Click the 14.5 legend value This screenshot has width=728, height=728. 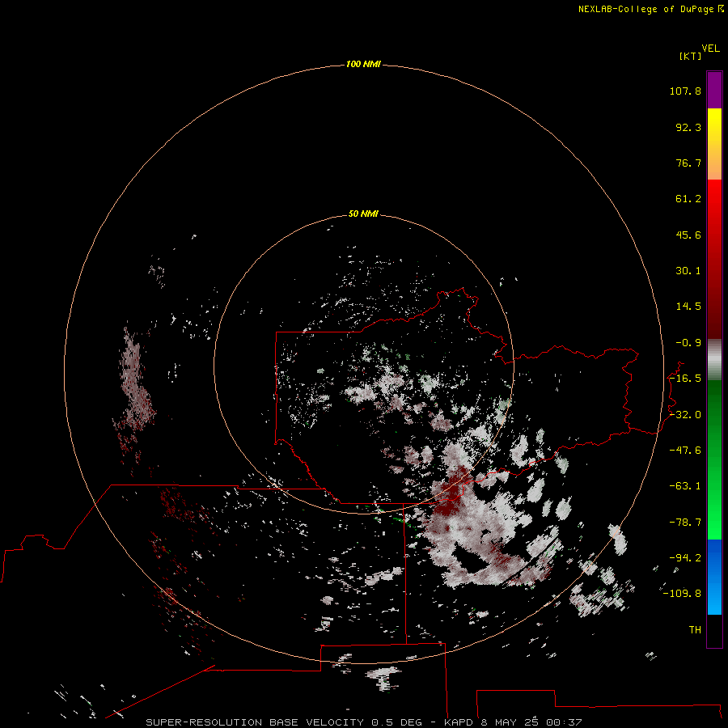(x=688, y=307)
